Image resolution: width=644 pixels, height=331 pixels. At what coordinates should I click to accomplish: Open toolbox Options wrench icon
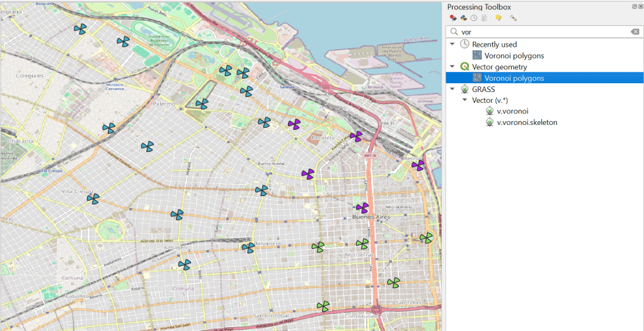[514, 18]
